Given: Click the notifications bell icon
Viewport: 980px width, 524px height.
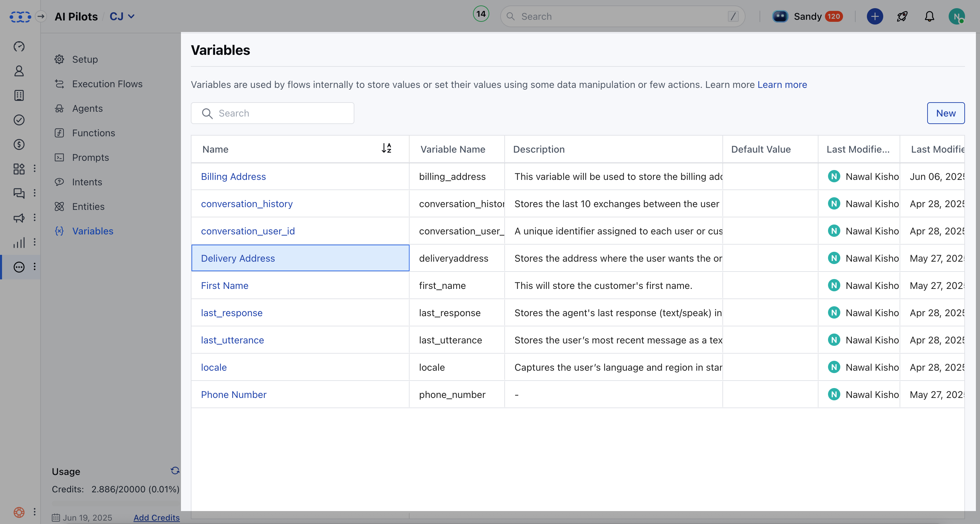Looking at the screenshot, I should click(x=930, y=16).
